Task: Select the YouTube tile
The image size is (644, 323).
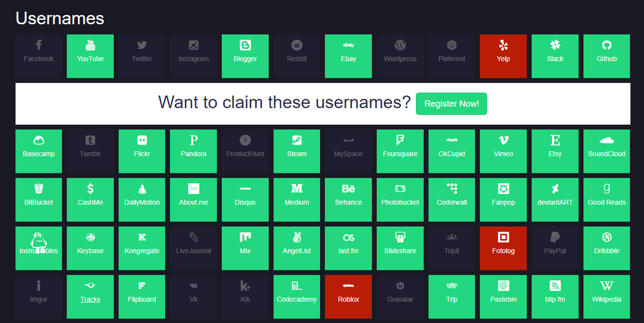Action: click(x=90, y=56)
